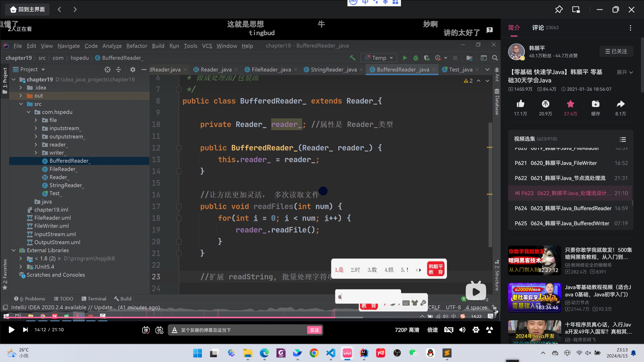Open the TODO tool window
The image size is (644, 362).
point(63,299)
